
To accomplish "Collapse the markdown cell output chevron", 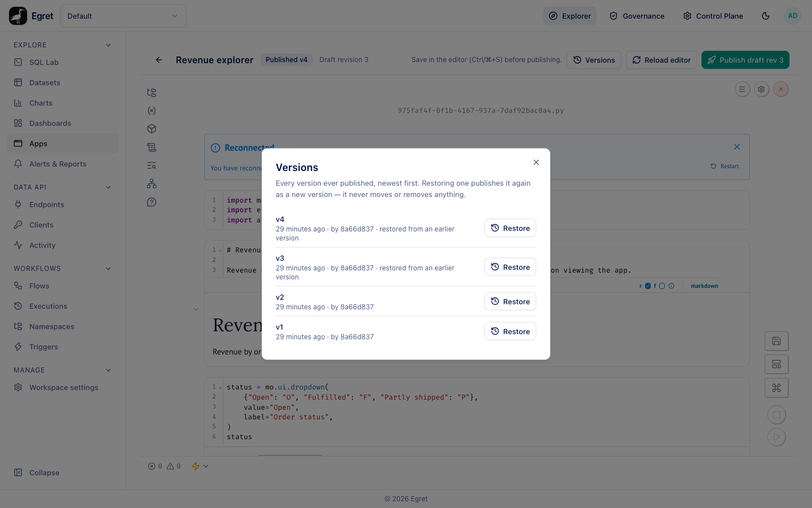I will click(196, 309).
